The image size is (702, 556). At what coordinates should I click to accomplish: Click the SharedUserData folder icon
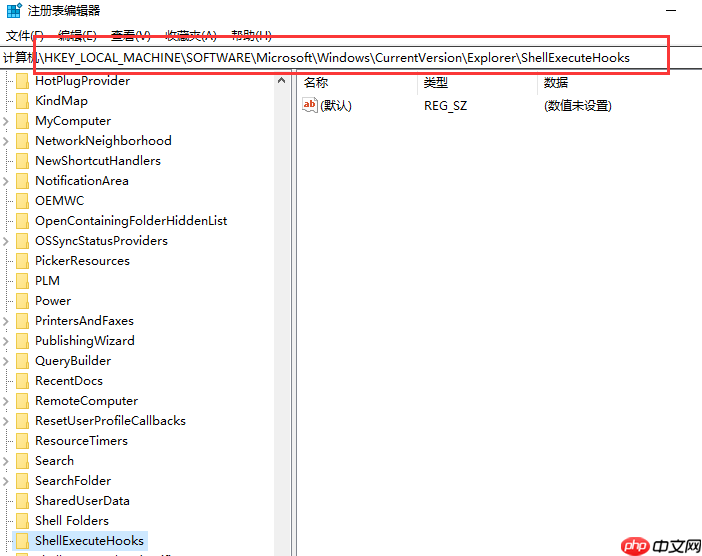coord(22,501)
